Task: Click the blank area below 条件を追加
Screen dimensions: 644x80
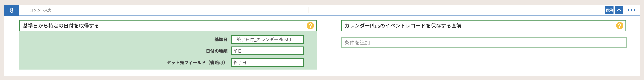Action: 484,62
